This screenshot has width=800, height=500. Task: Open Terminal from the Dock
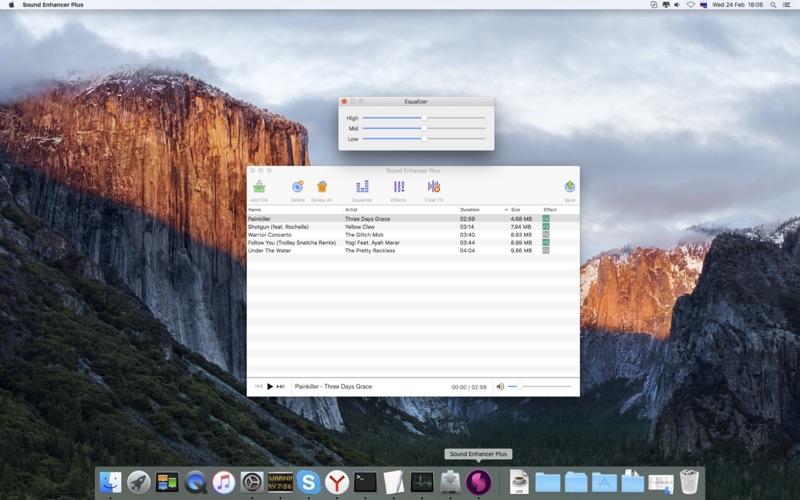click(x=365, y=482)
